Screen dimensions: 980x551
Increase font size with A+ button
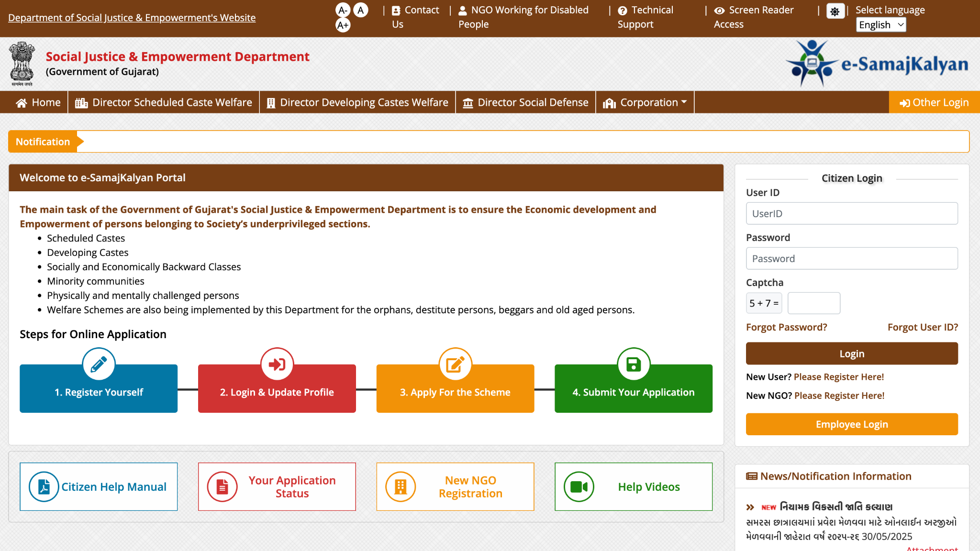(343, 25)
